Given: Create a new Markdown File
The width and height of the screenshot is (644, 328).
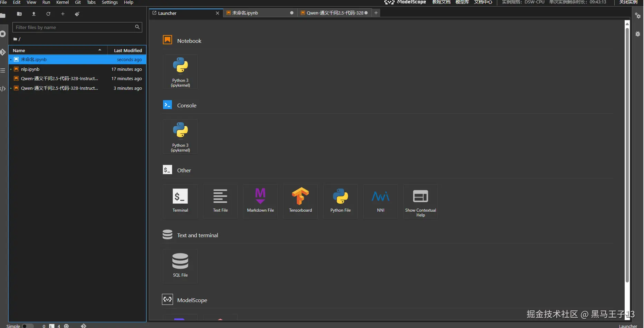Looking at the screenshot, I should click(x=260, y=201).
